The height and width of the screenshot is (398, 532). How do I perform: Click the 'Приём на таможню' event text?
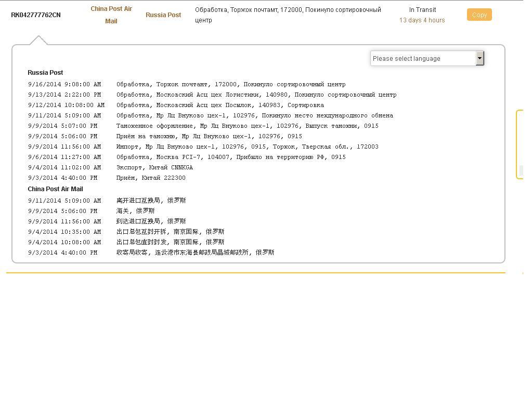[209, 136]
